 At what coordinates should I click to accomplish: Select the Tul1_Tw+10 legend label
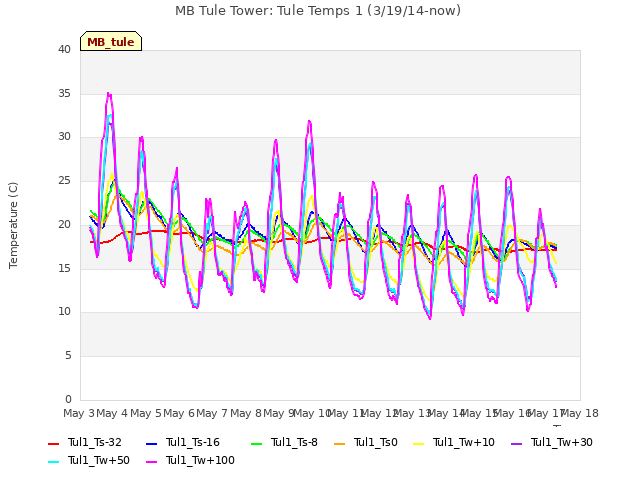point(464,442)
